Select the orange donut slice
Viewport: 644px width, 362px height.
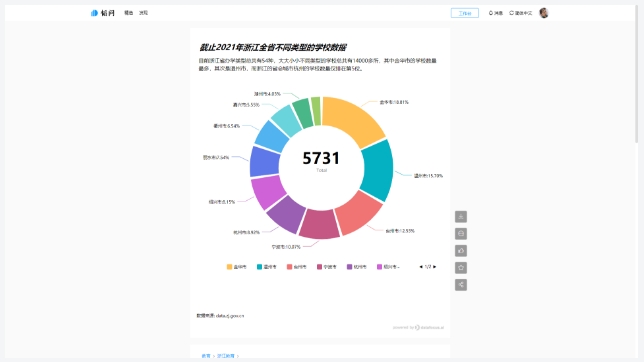coord(351,119)
